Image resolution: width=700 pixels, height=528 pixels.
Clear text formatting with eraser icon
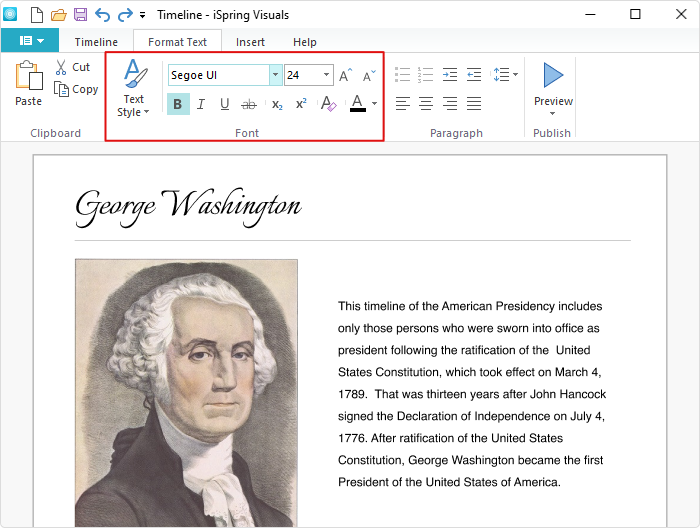click(x=328, y=104)
